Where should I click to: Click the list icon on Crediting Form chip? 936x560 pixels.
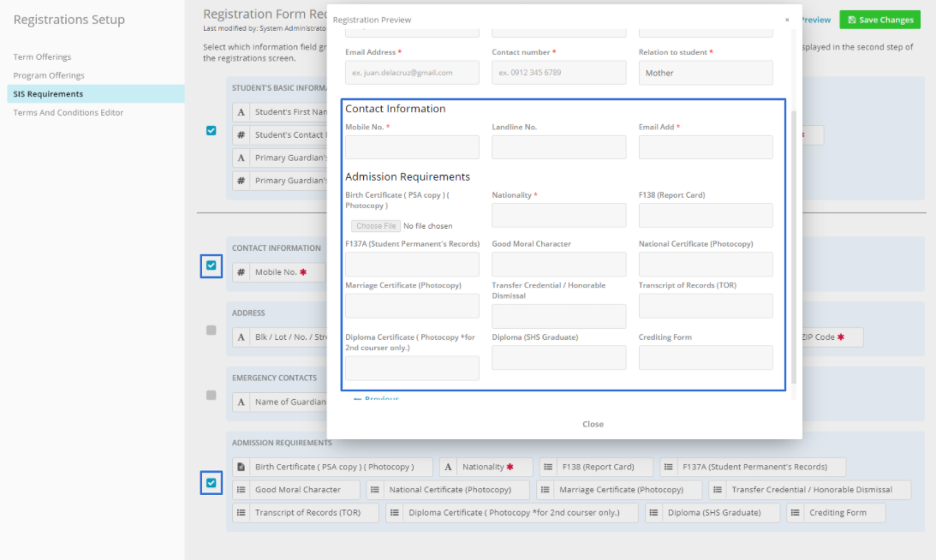[795, 513]
